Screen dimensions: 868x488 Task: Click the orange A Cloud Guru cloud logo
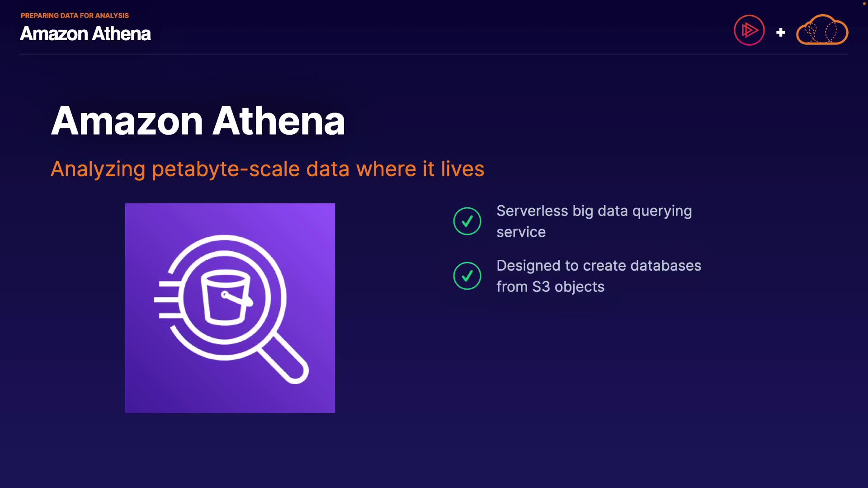pos(822,30)
